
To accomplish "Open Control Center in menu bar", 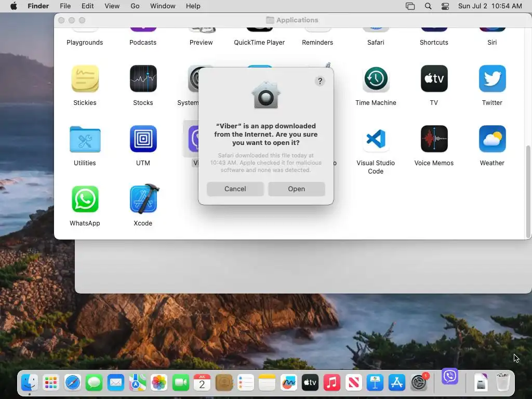I will 445,6.
